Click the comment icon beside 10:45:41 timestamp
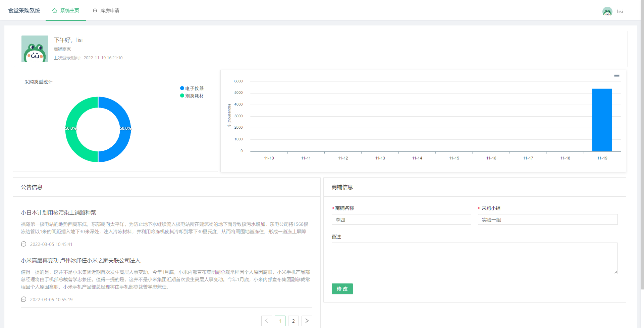644x328 pixels. click(23, 244)
